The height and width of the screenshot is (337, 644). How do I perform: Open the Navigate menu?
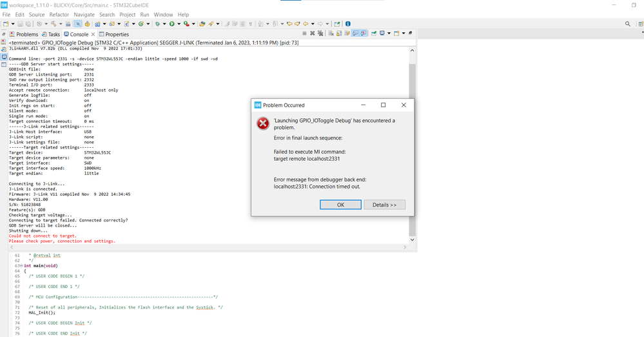[84, 14]
